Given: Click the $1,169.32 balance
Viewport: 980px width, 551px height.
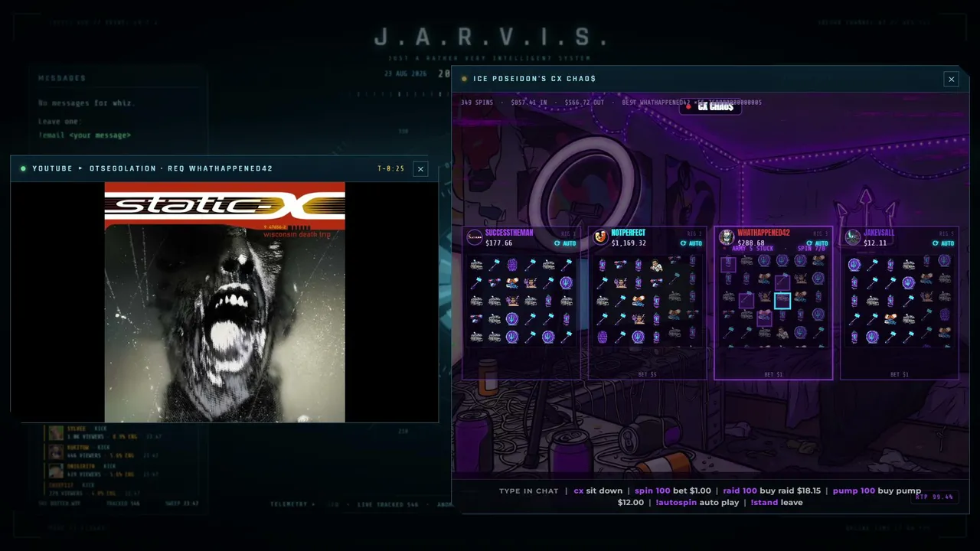Looking at the screenshot, I should tap(629, 243).
